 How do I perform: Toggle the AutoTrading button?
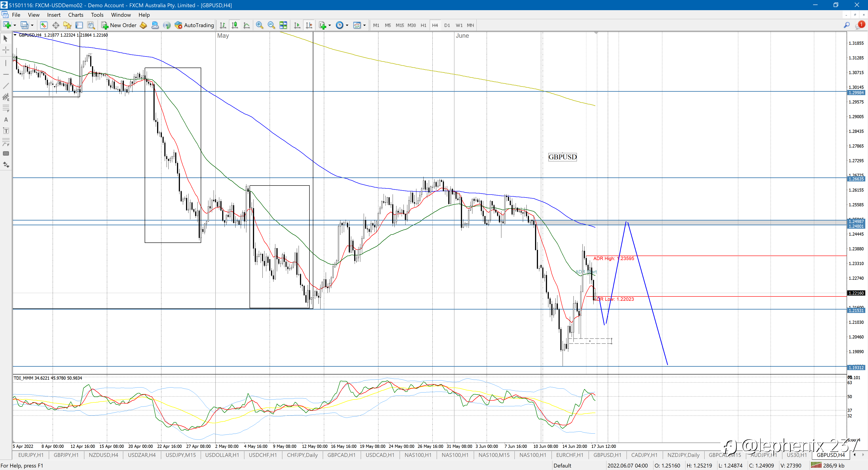[x=194, y=25]
